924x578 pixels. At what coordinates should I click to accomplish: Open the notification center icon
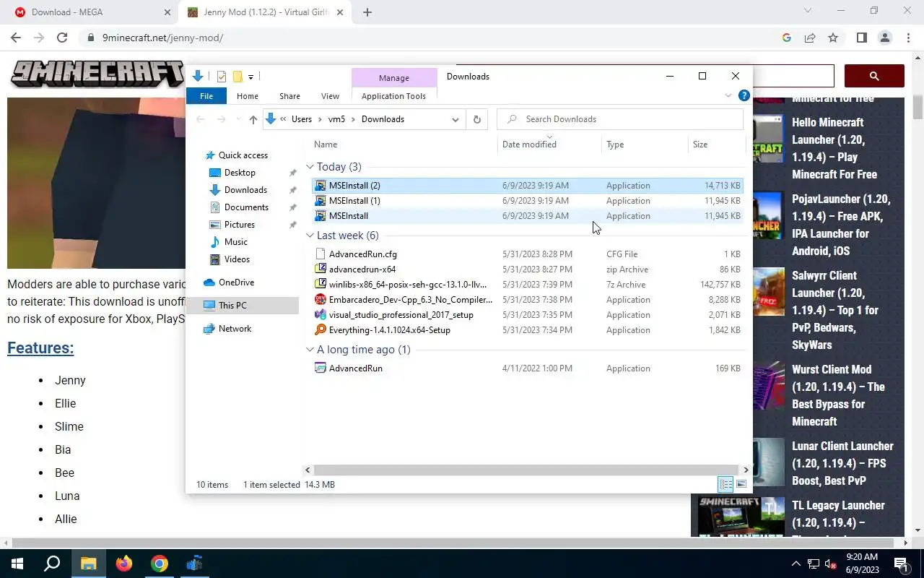tap(901, 564)
